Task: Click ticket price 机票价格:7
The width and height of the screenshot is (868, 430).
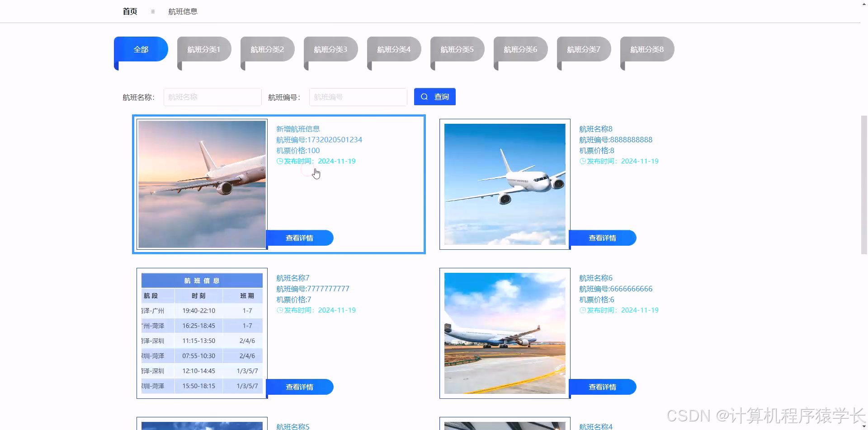Action: click(x=294, y=300)
